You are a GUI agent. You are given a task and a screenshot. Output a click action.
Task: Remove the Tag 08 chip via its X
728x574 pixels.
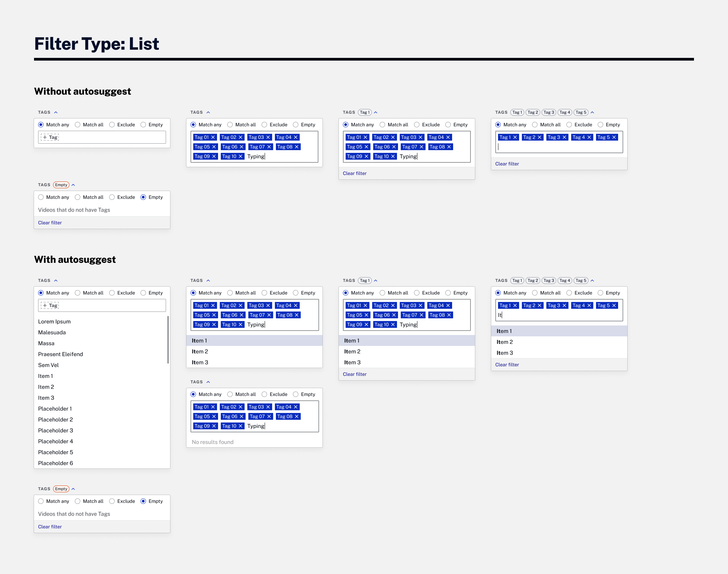pos(296,147)
